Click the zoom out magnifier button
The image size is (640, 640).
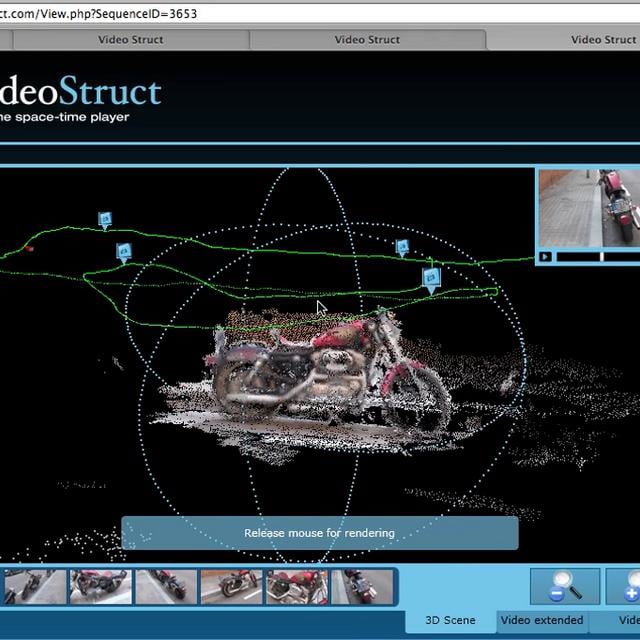tap(564, 586)
